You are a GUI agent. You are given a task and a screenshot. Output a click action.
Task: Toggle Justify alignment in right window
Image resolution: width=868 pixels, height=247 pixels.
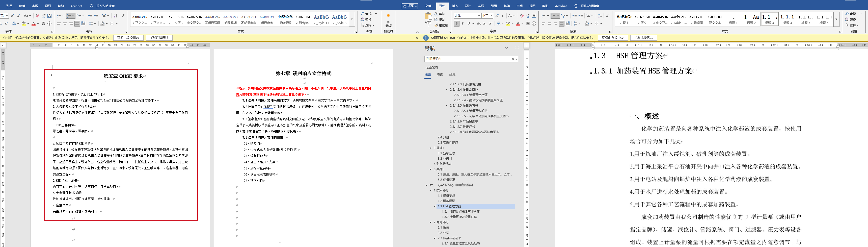click(x=561, y=24)
